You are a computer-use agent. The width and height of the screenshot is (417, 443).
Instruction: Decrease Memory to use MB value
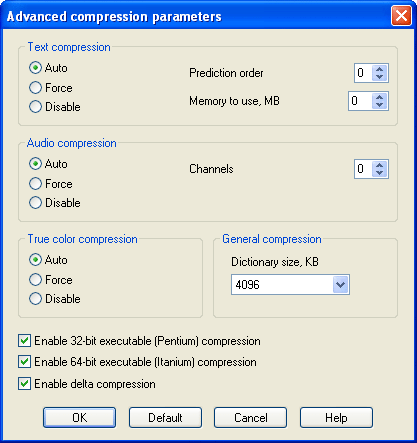tap(379, 105)
